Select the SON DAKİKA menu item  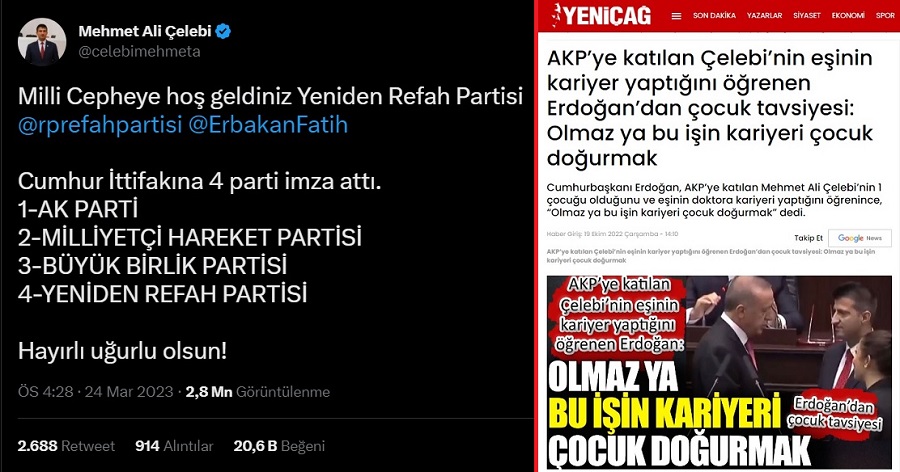[714, 16]
